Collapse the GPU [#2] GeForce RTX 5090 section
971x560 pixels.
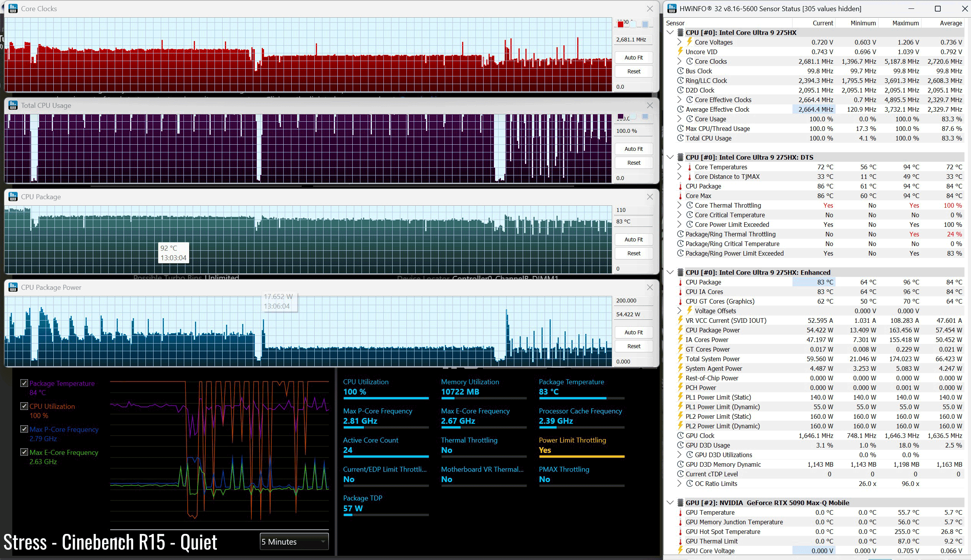[x=670, y=503]
